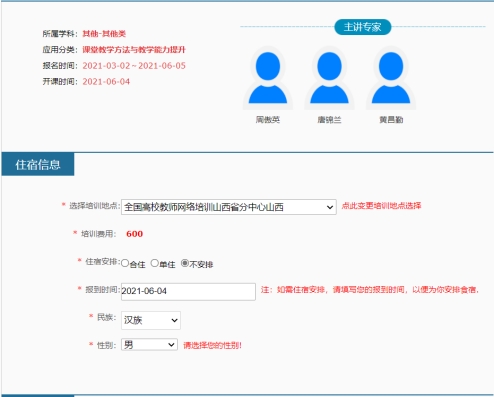The width and height of the screenshot is (494, 397).
Task: Click the accommodation note starting with 注:如需住宿安排
Action: (370, 290)
